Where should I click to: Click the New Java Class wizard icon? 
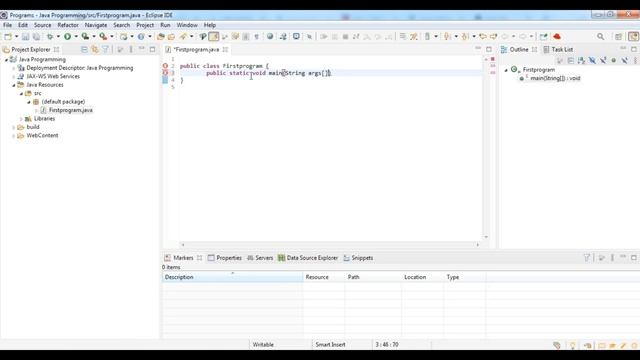[141, 37]
